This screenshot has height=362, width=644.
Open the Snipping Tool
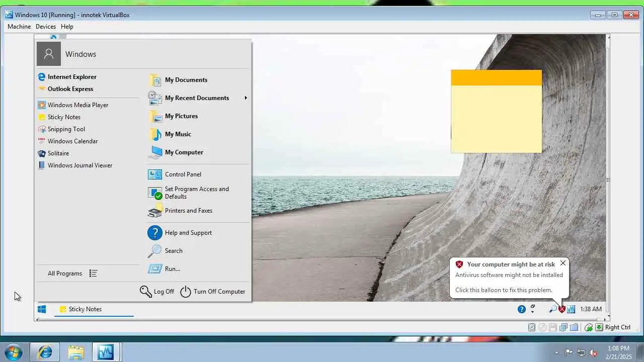coord(61,129)
